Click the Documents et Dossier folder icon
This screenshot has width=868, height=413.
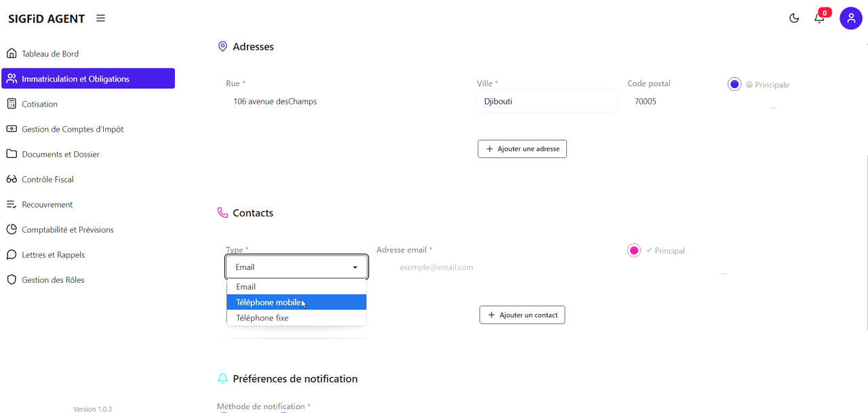coord(12,154)
